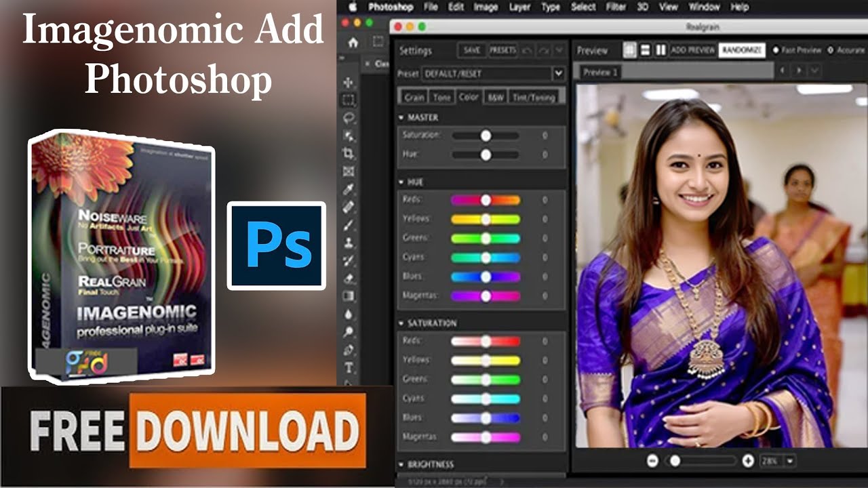The image size is (868, 488).
Task: Choose the single preview layout icon
Action: [x=630, y=50]
